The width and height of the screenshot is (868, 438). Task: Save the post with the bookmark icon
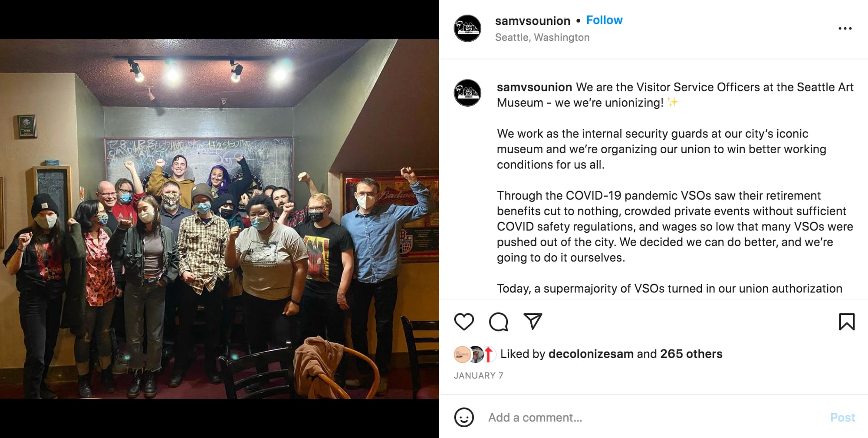(846, 322)
